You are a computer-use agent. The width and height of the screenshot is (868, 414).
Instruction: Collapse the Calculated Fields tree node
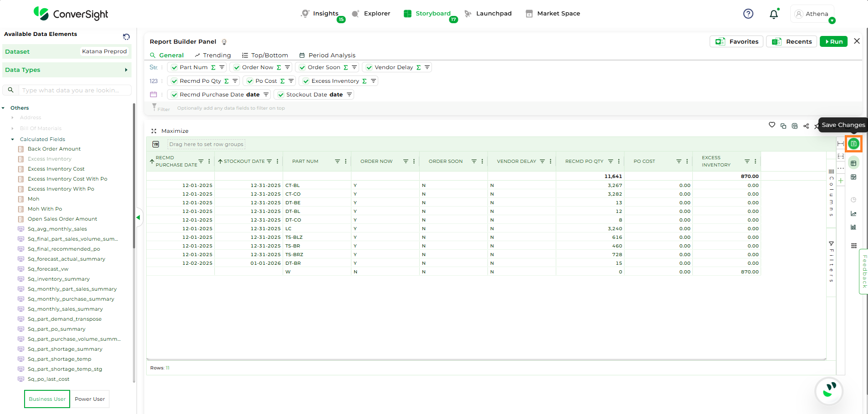(x=13, y=139)
